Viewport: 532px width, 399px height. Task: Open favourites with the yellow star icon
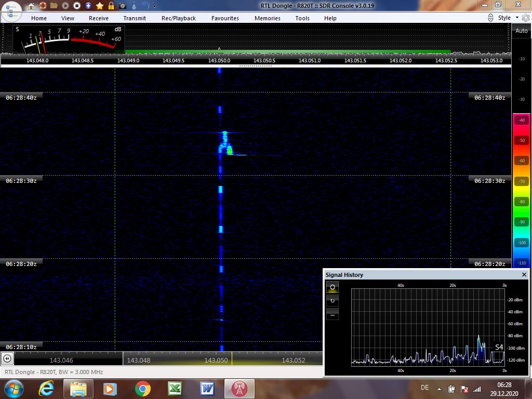click(100, 6)
